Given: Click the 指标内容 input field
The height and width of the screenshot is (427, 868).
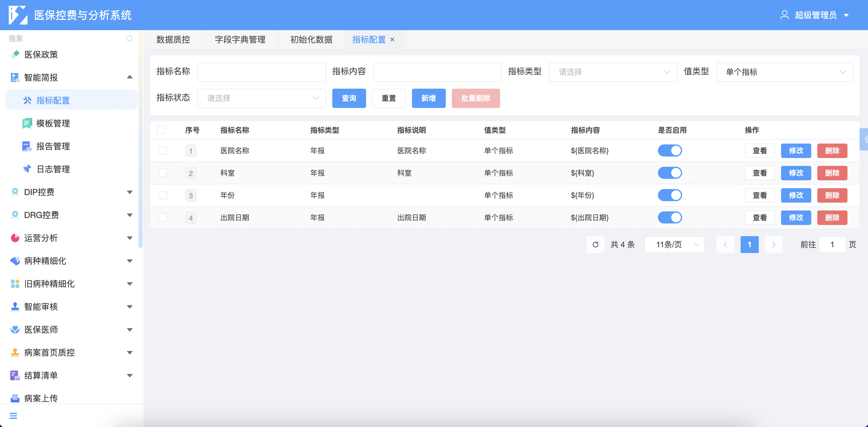Looking at the screenshot, I should 437,72.
